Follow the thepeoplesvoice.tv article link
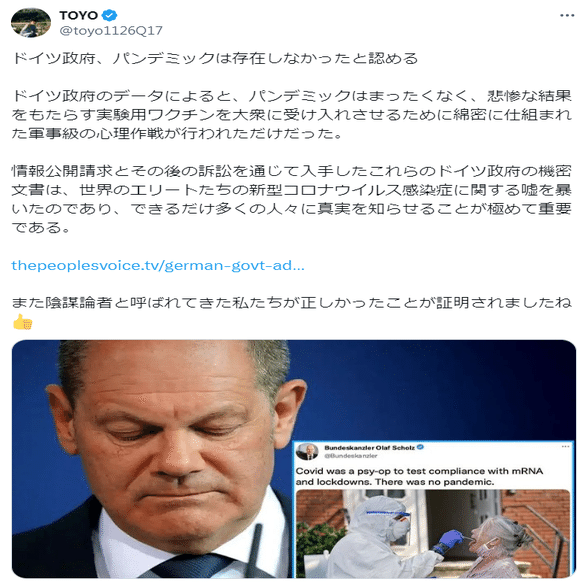The width and height of the screenshot is (588, 588). [x=158, y=266]
